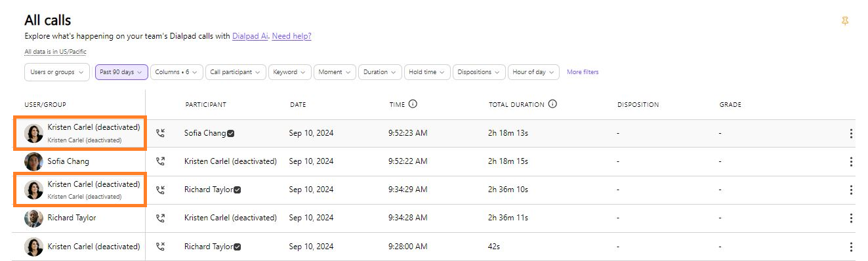This screenshot has width=868, height=261.
Task: Expand the Duration filter
Action: (380, 72)
